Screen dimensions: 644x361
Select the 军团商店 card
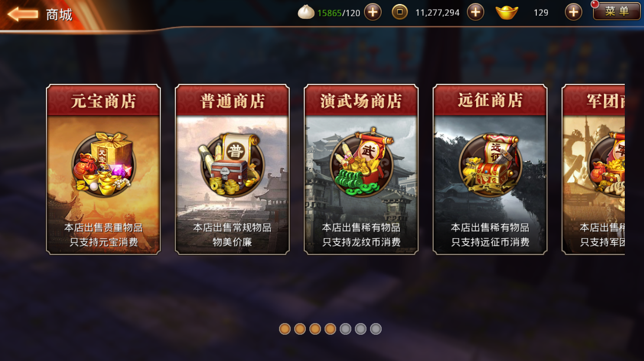pyautogui.click(x=593, y=169)
